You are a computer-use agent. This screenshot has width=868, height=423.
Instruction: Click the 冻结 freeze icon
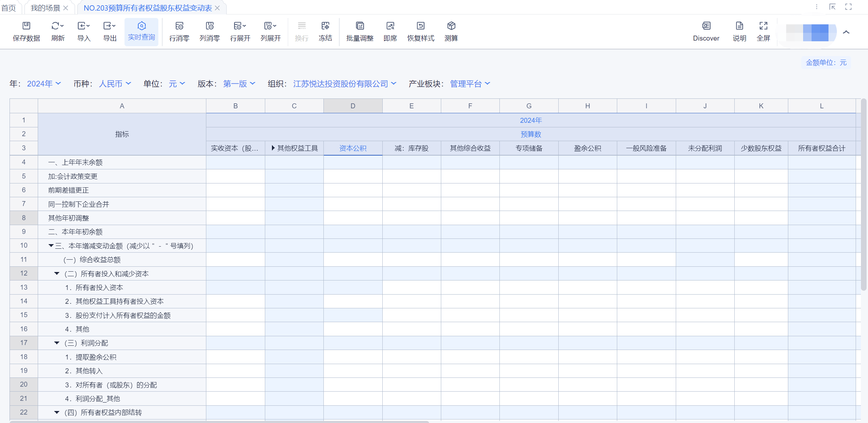tap(325, 26)
